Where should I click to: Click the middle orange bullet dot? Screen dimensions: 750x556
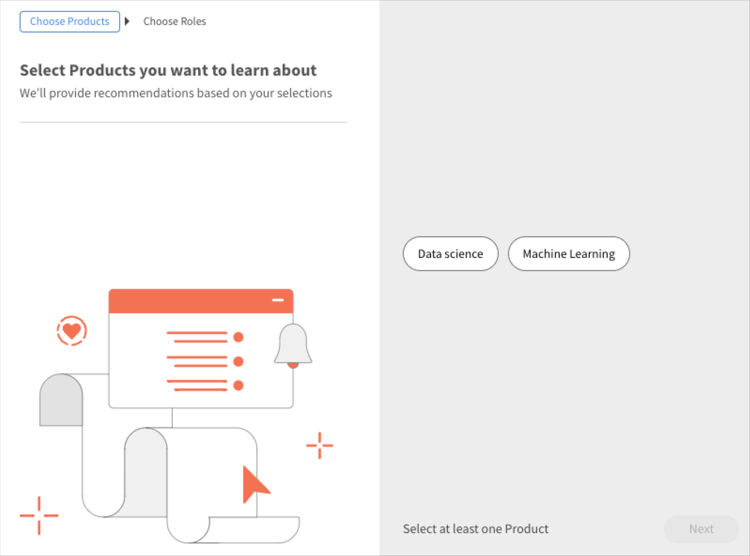pyautogui.click(x=238, y=361)
